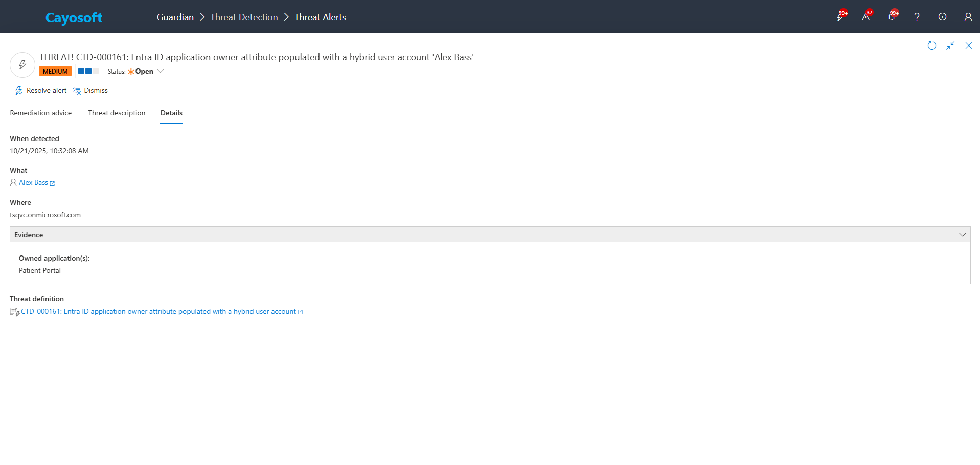The image size is (980, 465).
Task: Open the Alex Bass user link
Action: 34,183
